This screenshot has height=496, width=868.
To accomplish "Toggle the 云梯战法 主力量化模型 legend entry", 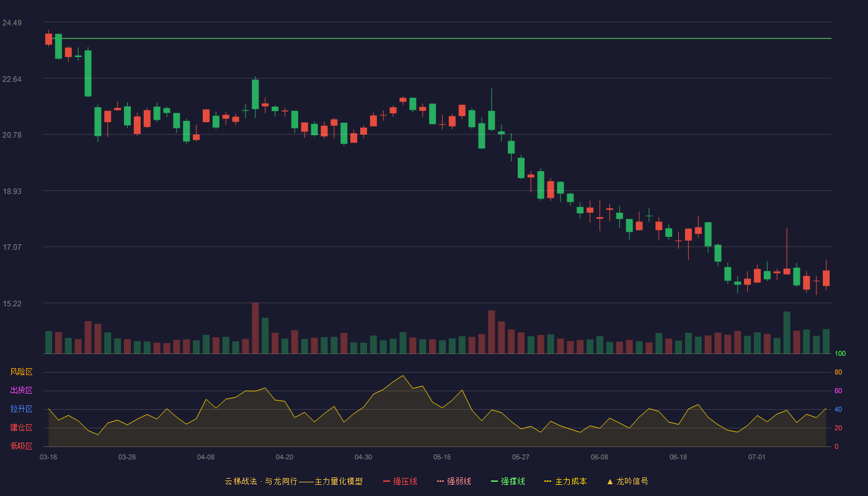I will [x=293, y=481].
